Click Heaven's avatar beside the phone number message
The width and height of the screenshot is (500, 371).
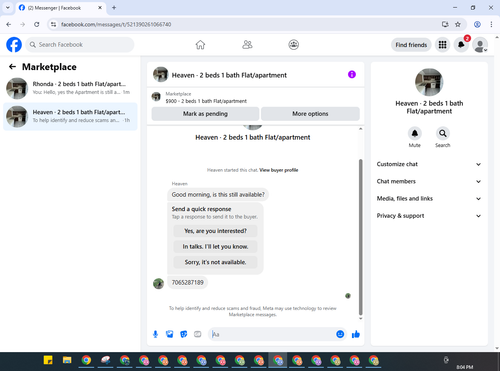pyautogui.click(x=158, y=283)
